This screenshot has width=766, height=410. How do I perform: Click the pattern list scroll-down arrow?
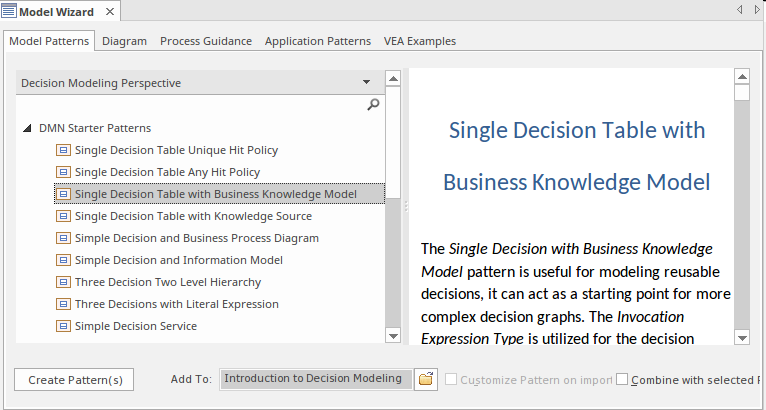tap(392, 337)
